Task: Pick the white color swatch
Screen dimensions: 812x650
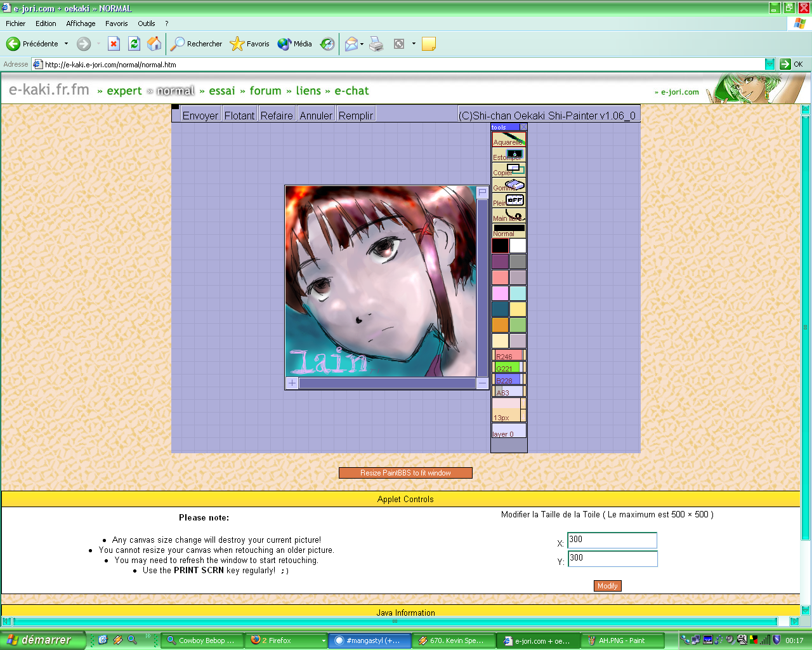Action: [x=518, y=246]
